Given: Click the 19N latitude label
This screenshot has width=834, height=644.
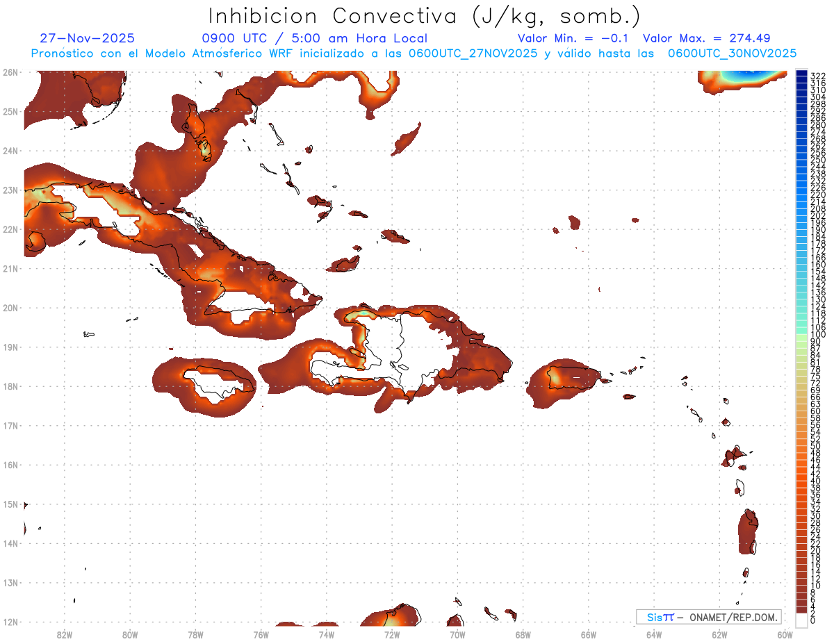Looking at the screenshot, I should (10, 347).
